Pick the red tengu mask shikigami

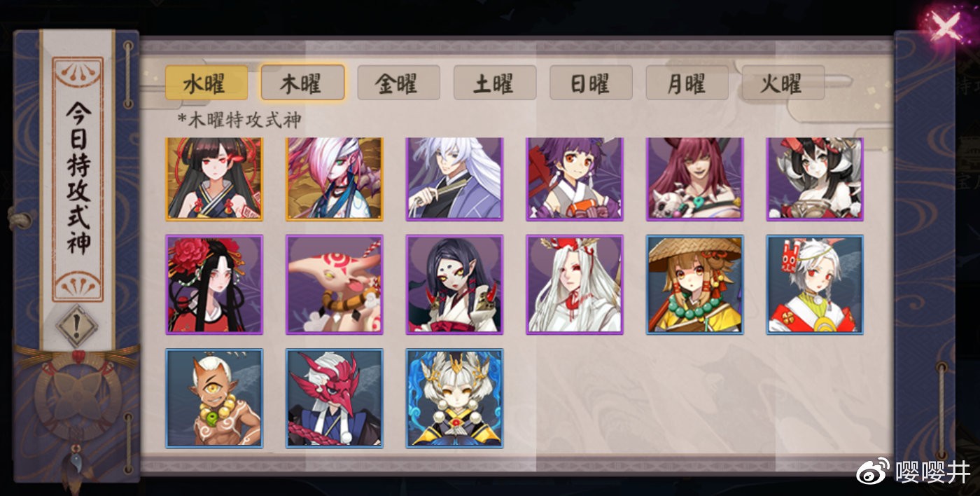[335, 398]
